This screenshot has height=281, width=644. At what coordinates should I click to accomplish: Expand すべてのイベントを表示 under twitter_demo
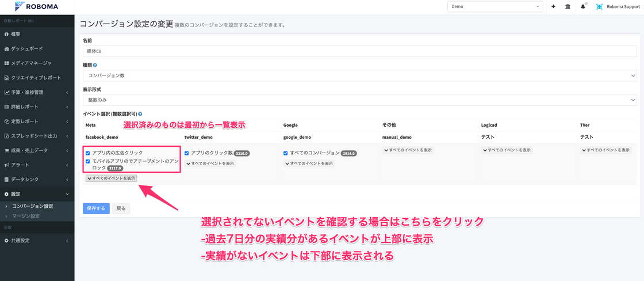click(x=210, y=164)
